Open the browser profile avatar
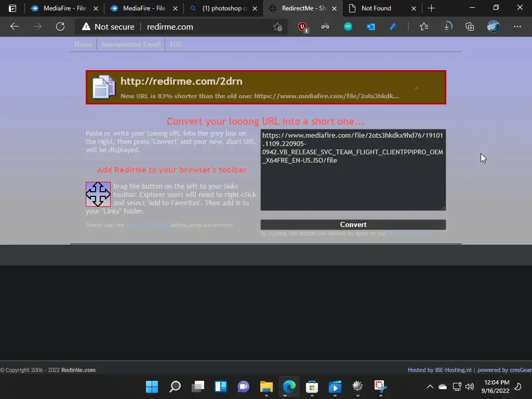532x399 pixels. tap(494, 27)
